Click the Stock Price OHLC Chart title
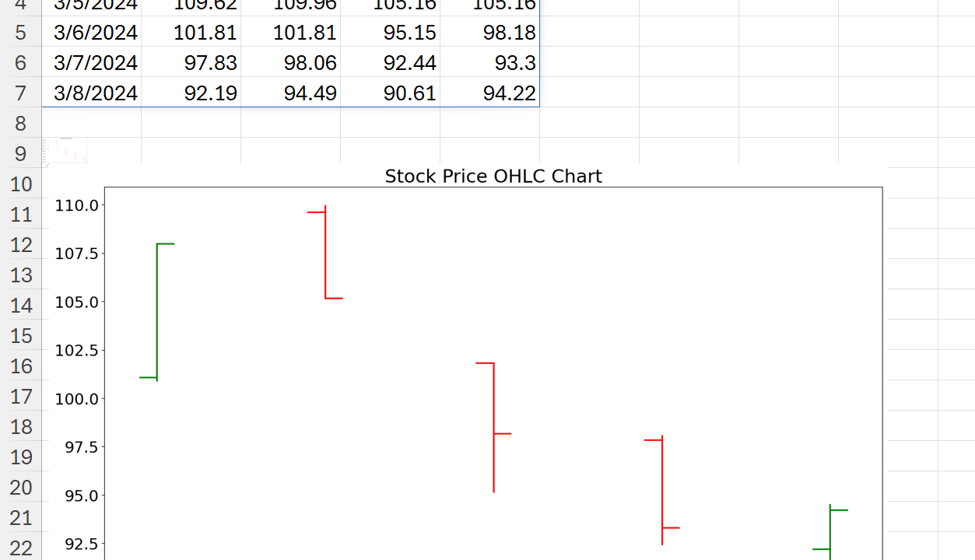Viewport: 975px width, 560px height. click(x=493, y=177)
